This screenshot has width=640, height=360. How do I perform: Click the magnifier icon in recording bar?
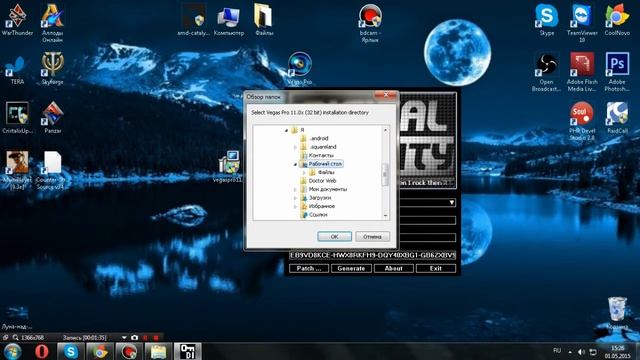[16, 338]
